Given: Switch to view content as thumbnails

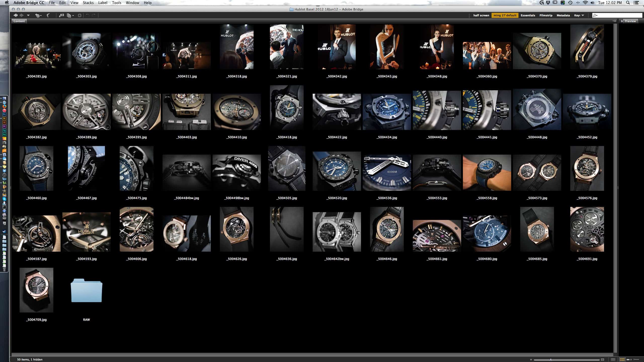Looking at the screenshot, I should [x=623, y=359].
